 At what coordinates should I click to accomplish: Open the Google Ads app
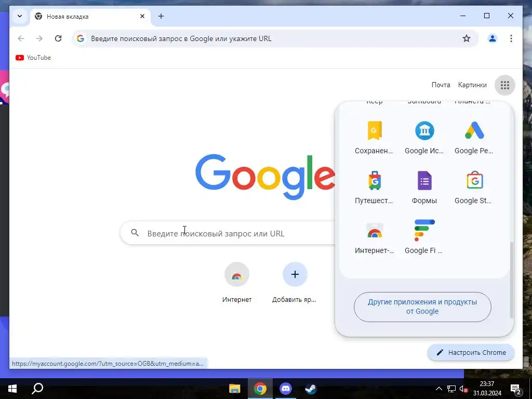pos(474,138)
